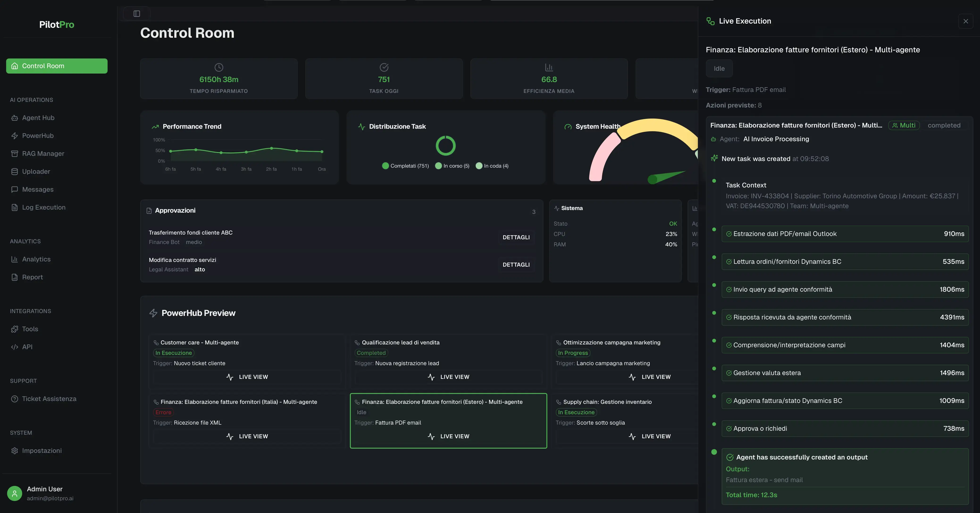980x513 pixels.
Task: Open Log Execution from the sidebar
Action: coord(43,207)
